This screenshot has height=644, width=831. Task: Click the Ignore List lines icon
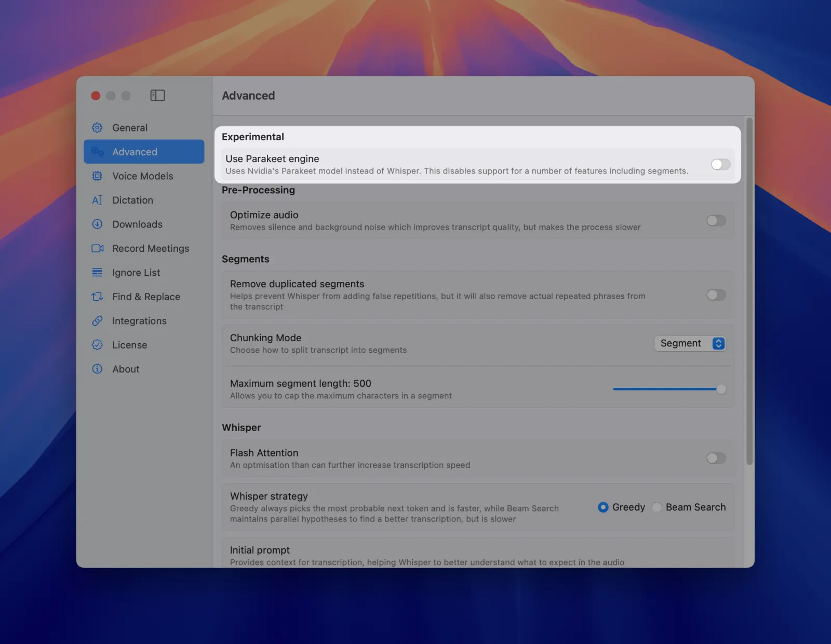(x=97, y=273)
